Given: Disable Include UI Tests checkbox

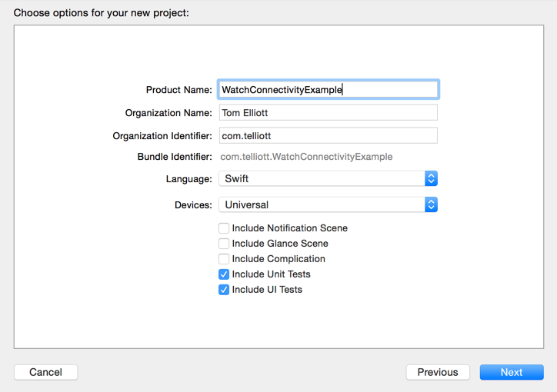Looking at the screenshot, I should (224, 290).
